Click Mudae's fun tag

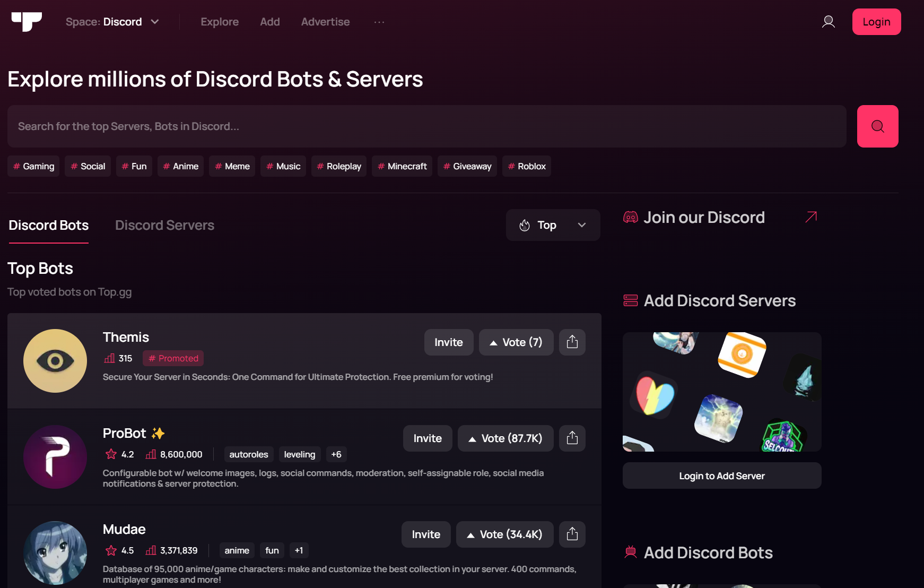coord(272,550)
